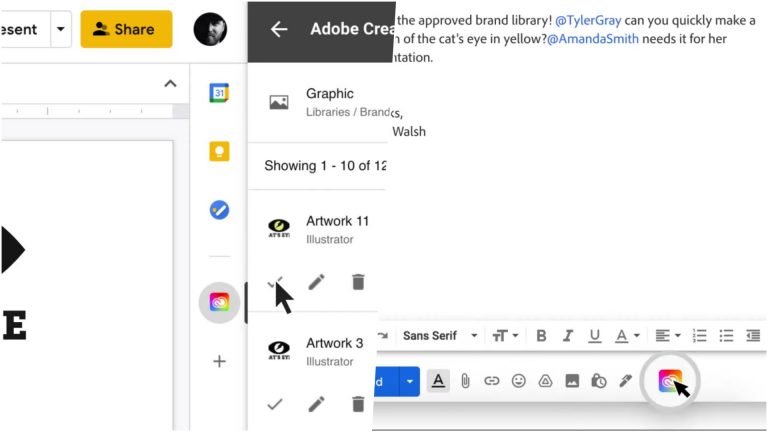Click the @AmandaSmith mention link
This screenshot has width=768, height=432.
point(593,39)
